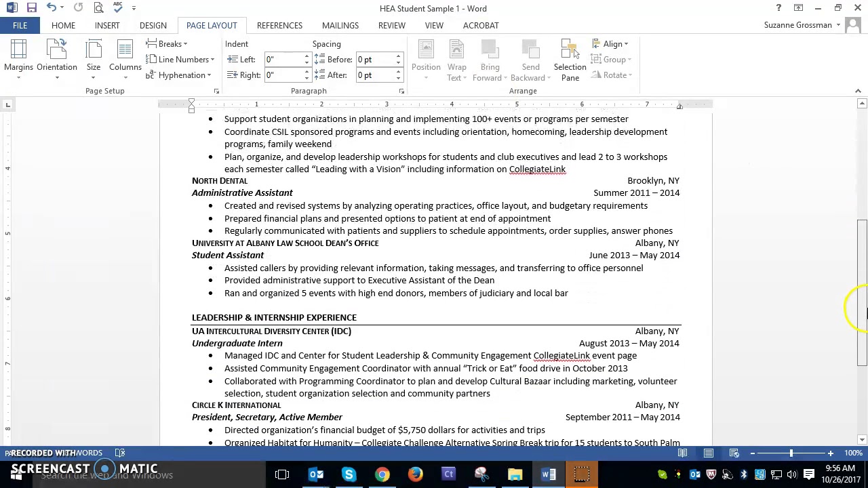
Task: Save document with the floppy disk icon
Action: pos(31,8)
